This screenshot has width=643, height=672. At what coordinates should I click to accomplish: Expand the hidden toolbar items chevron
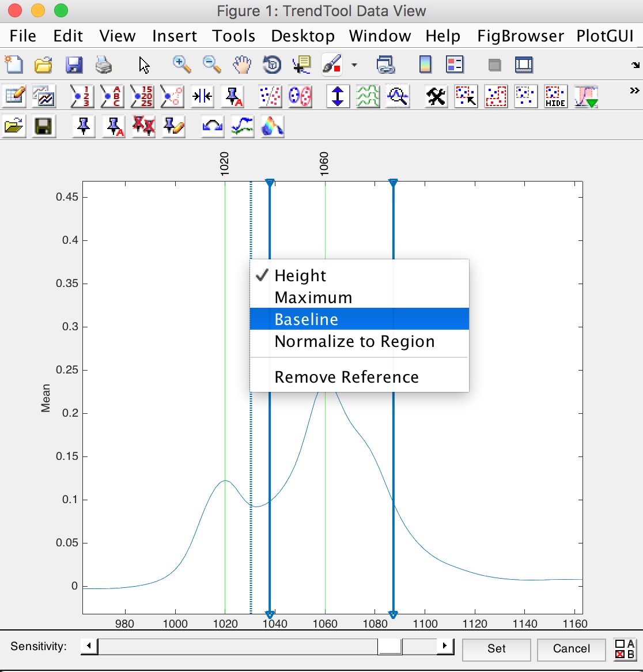634,91
